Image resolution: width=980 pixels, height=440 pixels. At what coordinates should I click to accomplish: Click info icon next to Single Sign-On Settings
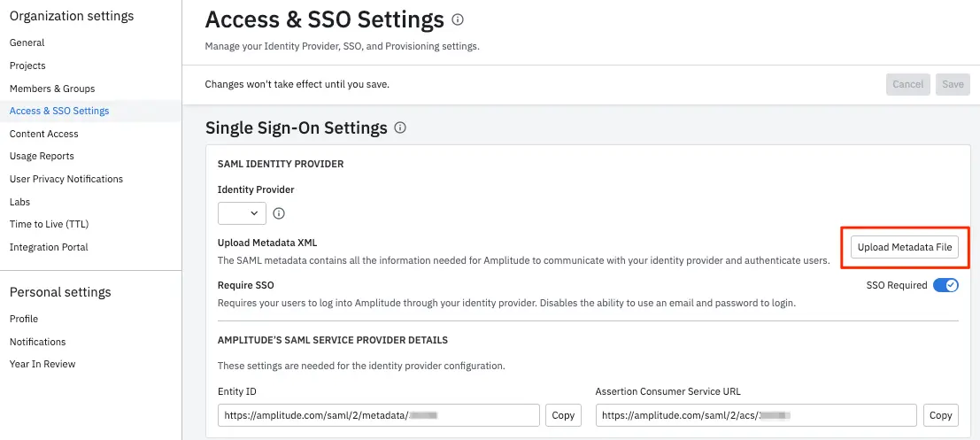click(401, 127)
